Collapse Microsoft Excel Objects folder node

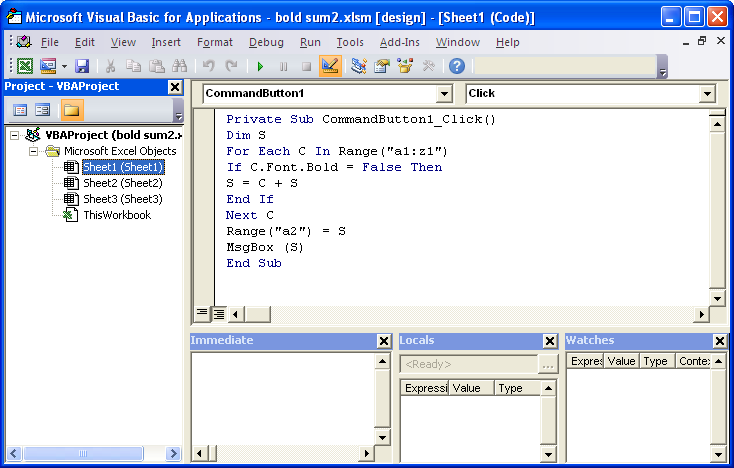(x=33, y=151)
